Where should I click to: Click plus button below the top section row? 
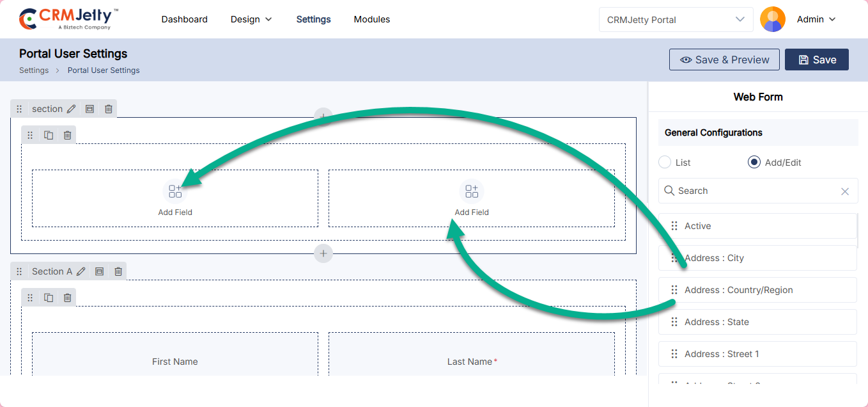coord(323,253)
